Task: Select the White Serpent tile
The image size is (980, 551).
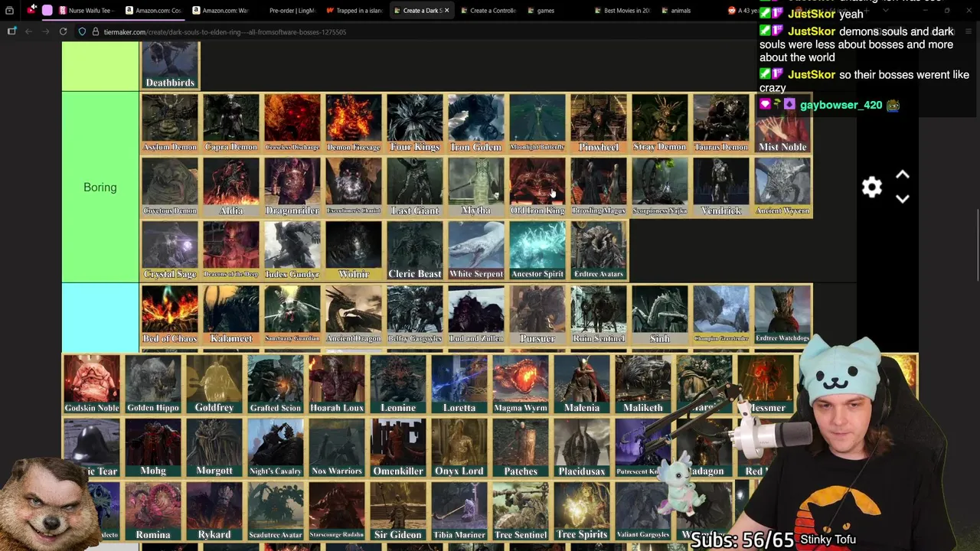Action: [476, 250]
